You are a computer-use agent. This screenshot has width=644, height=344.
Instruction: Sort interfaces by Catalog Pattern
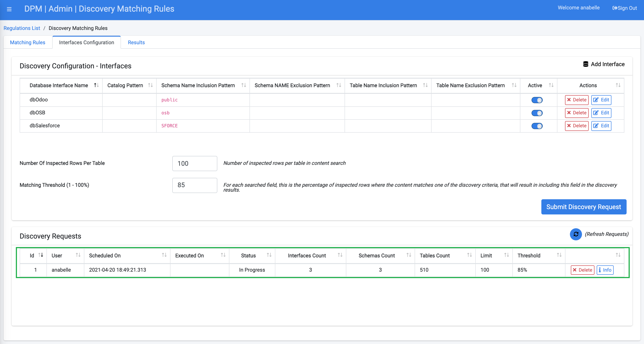[150, 85]
